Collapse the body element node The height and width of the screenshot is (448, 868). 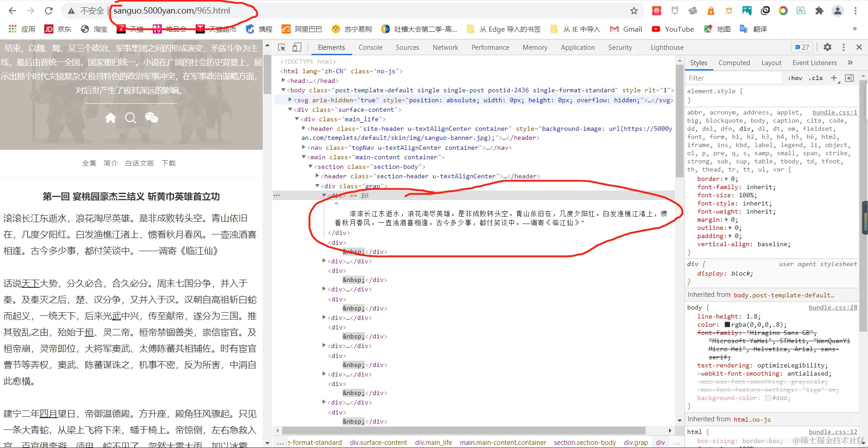[283, 90]
